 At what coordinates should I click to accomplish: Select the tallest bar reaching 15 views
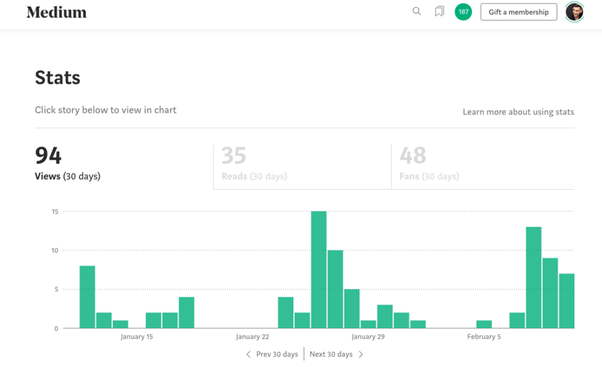click(x=319, y=269)
